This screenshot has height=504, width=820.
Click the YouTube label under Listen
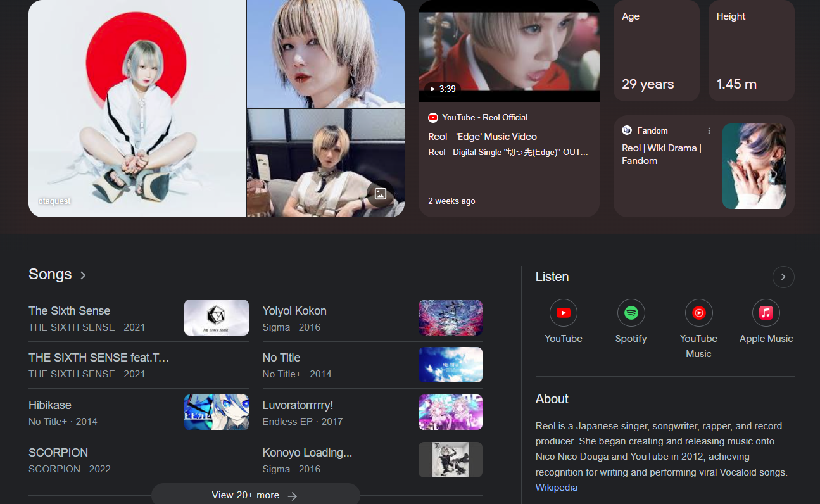pos(564,339)
